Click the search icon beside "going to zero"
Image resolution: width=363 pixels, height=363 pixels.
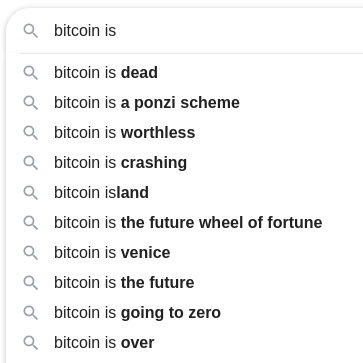coord(31,313)
